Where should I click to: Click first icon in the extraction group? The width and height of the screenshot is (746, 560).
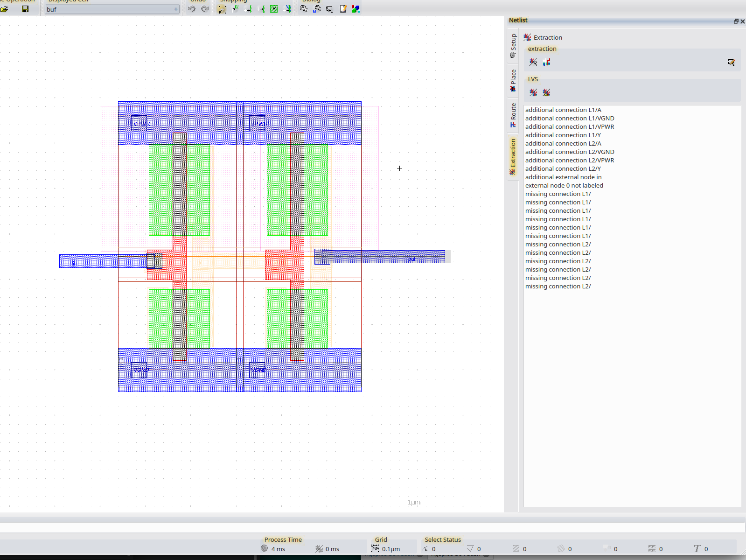pos(533,62)
